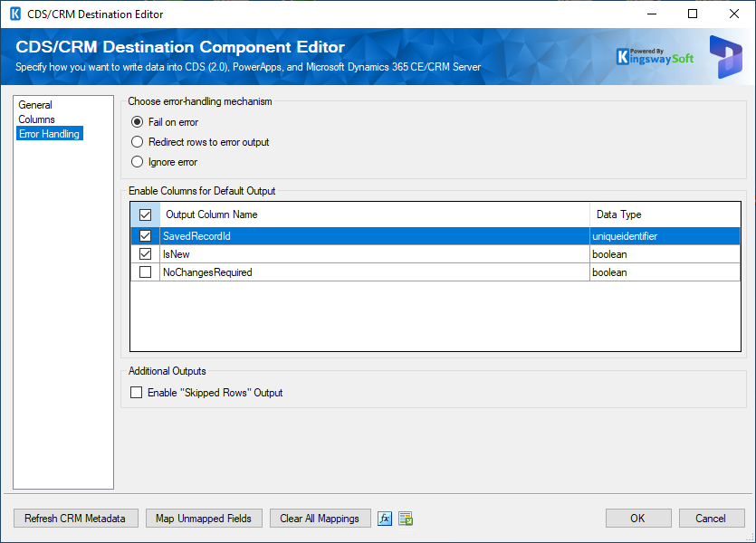Click Map Unmapped Fields button
Viewport: 756px width, 543px height.
coord(204,519)
